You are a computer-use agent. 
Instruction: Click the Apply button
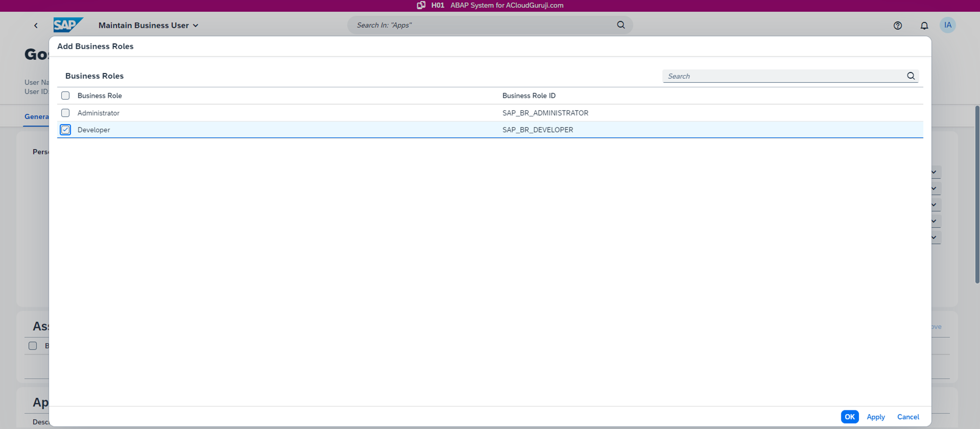click(x=875, y=417)
